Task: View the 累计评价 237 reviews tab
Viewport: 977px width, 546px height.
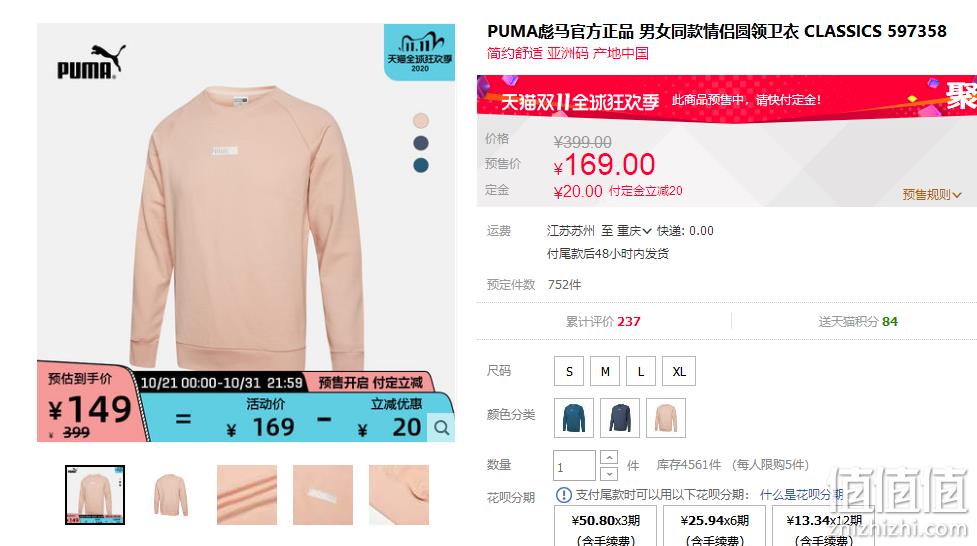Action: 603,322
